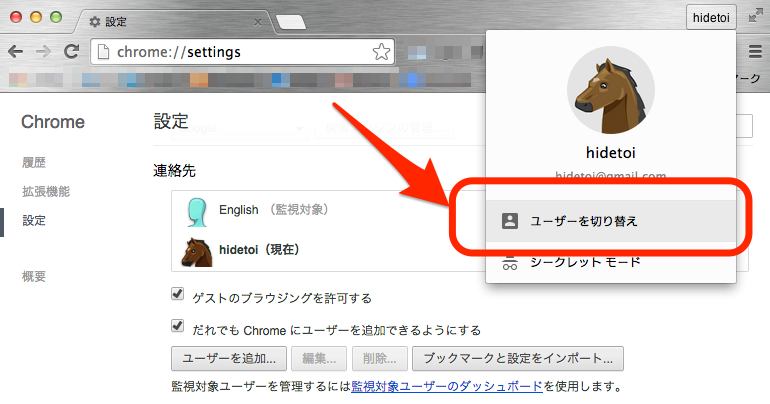
Task: Open 概要 in the sidebar
Action: (34, 276)
